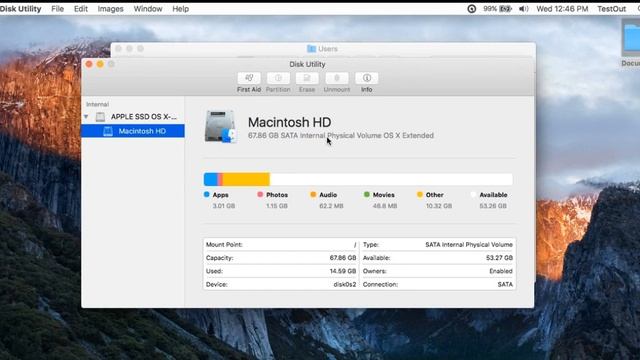Click the Users folder icon in title bar
The image size is (640, 360).
click(x=311, y=49)
